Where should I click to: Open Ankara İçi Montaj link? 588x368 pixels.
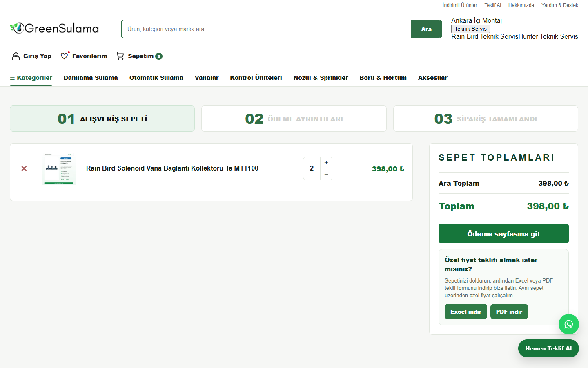477,20
